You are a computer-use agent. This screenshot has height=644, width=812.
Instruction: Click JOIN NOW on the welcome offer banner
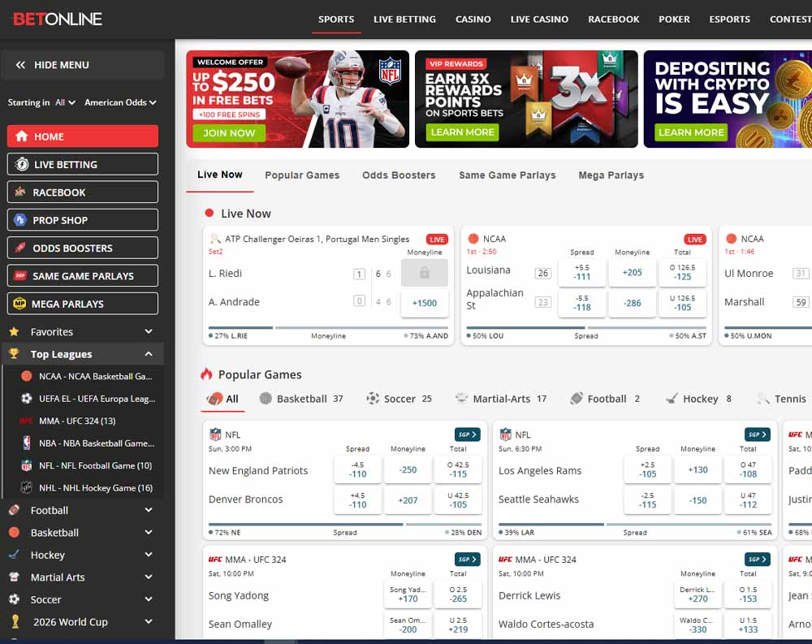[x=228, y=133]
